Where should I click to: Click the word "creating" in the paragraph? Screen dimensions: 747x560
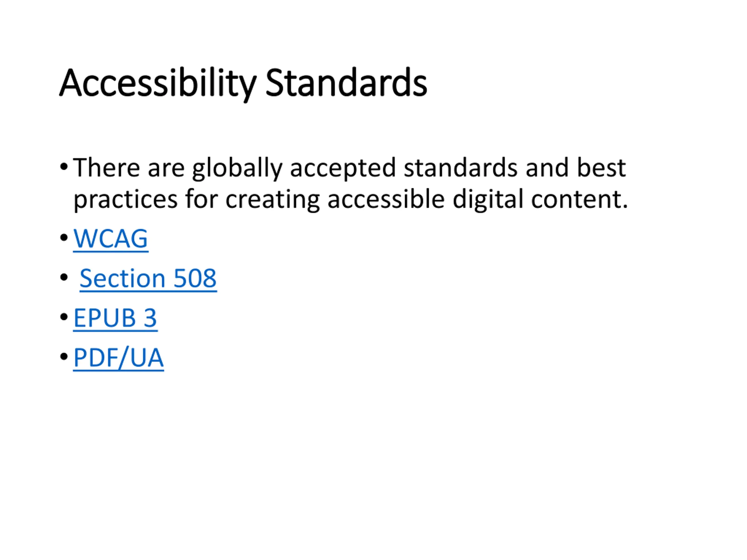(x=273, y=199)
